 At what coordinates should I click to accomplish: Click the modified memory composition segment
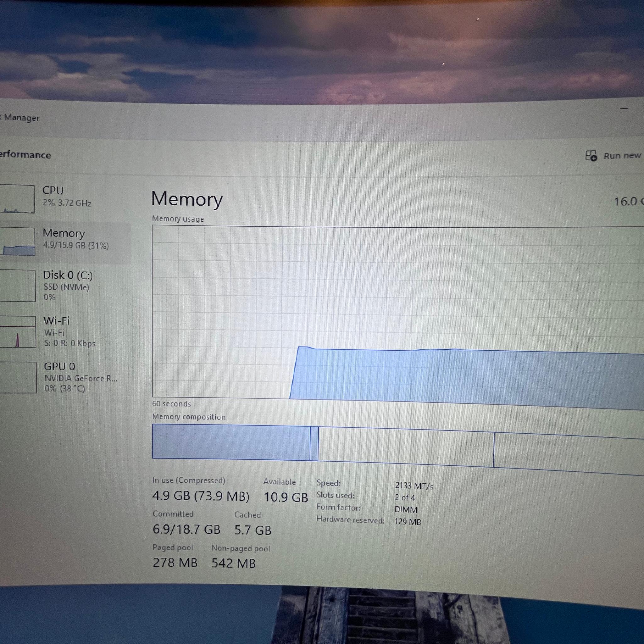click(x=314, y=444)
